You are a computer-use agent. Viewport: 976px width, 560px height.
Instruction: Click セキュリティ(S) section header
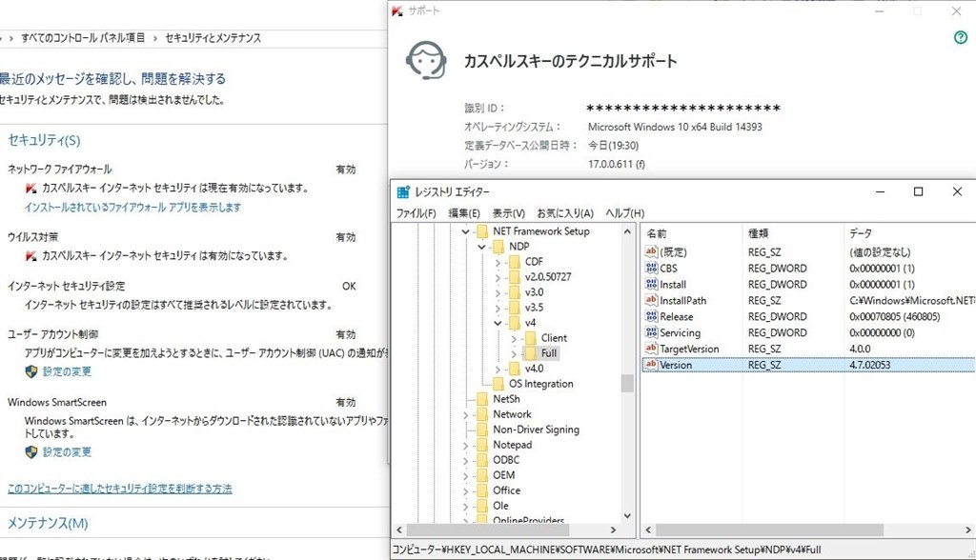[44, 141]
